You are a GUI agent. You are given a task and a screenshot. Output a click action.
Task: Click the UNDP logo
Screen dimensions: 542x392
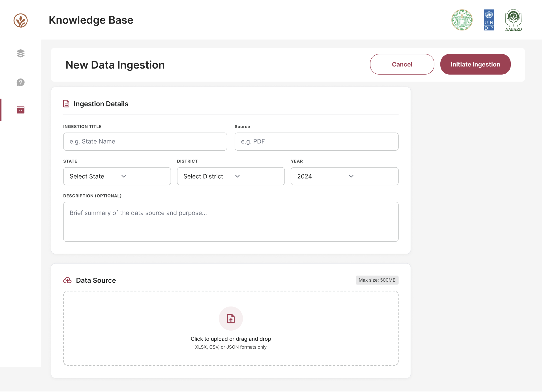point(489,20)
